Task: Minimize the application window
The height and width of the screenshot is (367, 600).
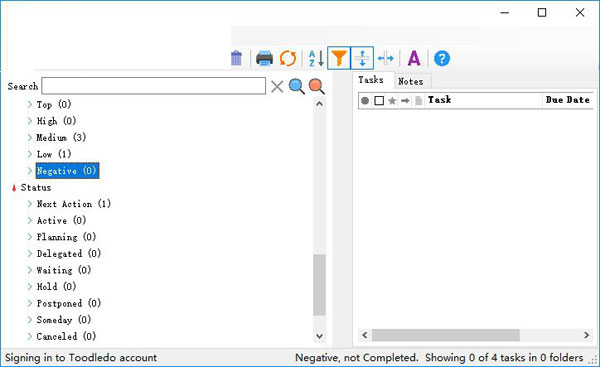Action: pyautogui.click(x=505, y=13)
